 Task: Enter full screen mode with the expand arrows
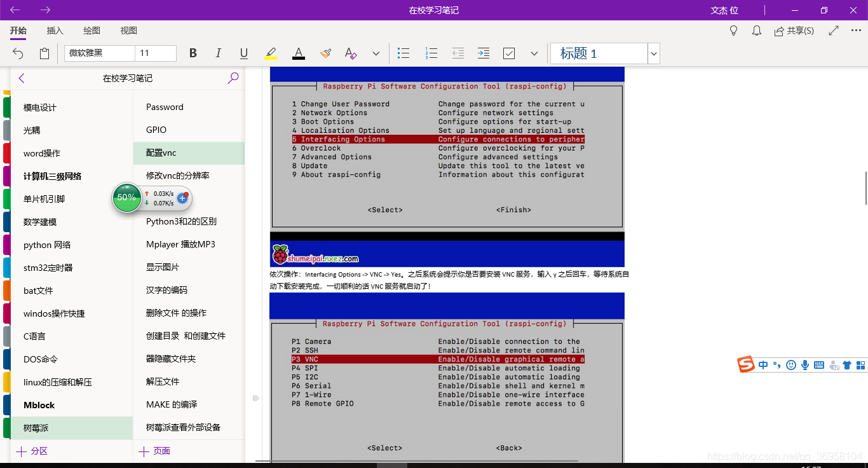click(834, 31)
